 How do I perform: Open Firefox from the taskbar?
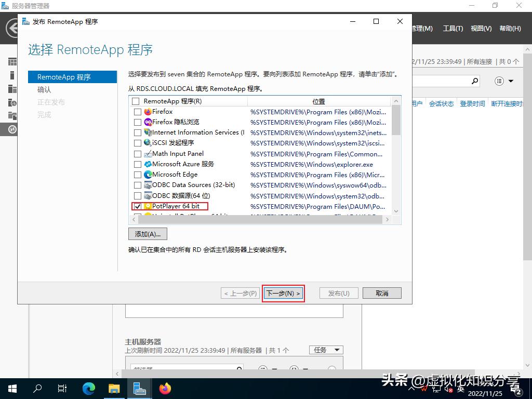pyautogui.click(x=165, y=388)
